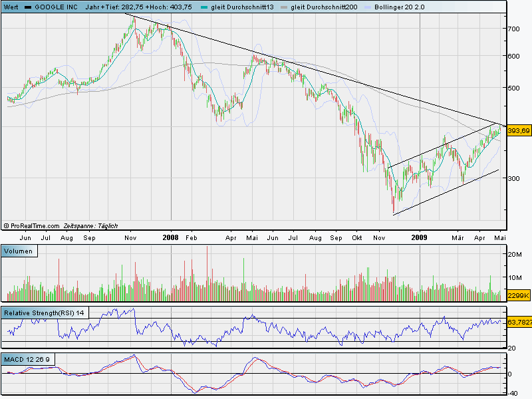The width and height of the screenshot is (532, 399).
Task: Click the gray gleit Durchschnitt200 legend swatch
Action: click(284, 7)
